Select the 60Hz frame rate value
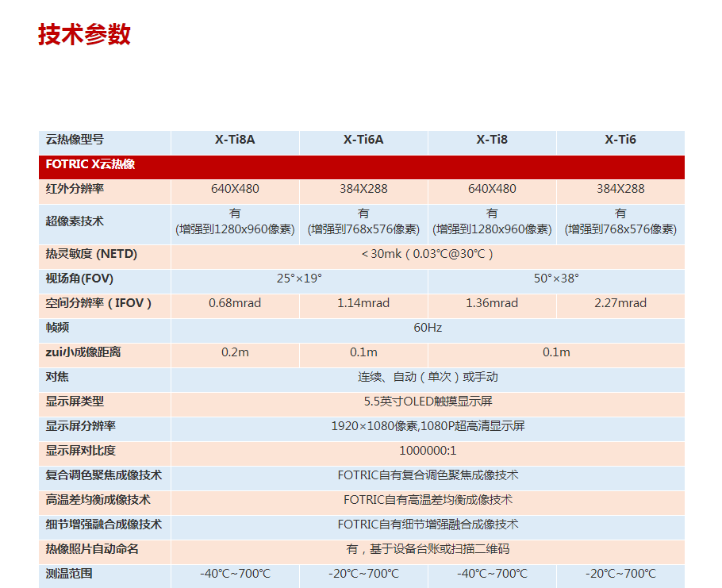Image resolution: width=722 pixels, height=588 pixels. click(428, 328)
